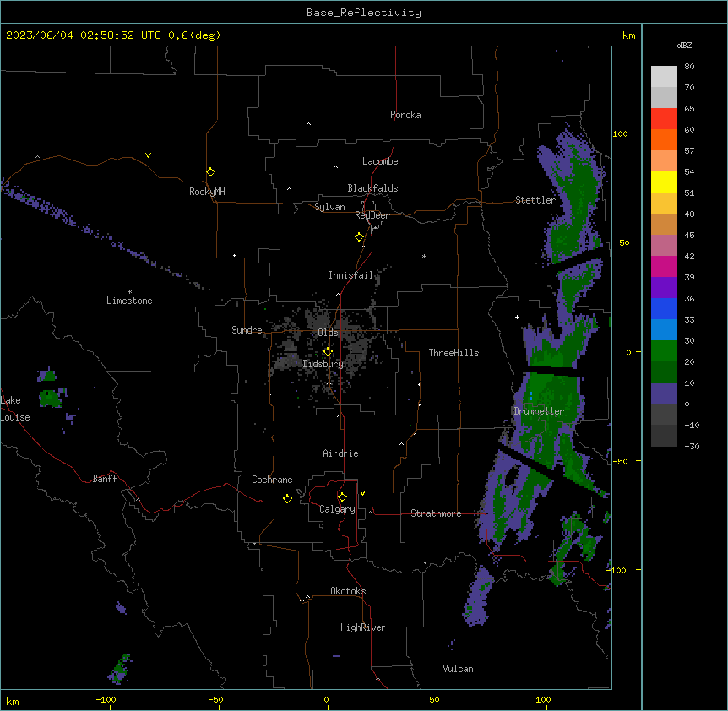
Task: Select the yellow diamond marker below RedDeer
Action: point(360,237)
